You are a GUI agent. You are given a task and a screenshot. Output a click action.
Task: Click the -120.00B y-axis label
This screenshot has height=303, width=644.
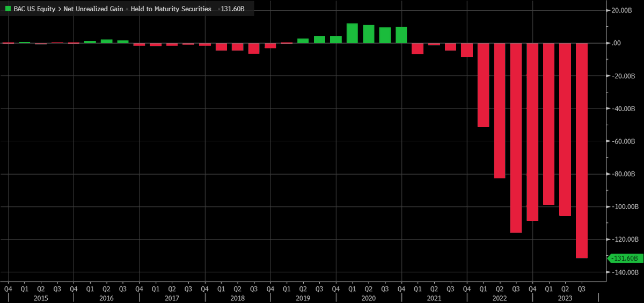click(x=625, y=240)
